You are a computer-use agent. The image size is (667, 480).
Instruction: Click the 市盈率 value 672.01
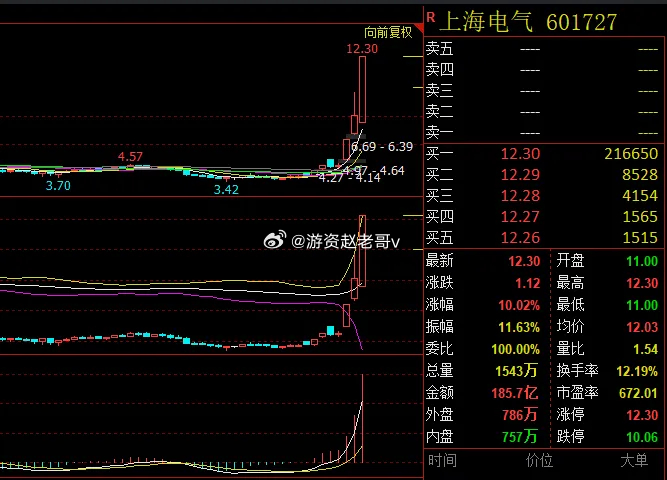pos(638,393)
